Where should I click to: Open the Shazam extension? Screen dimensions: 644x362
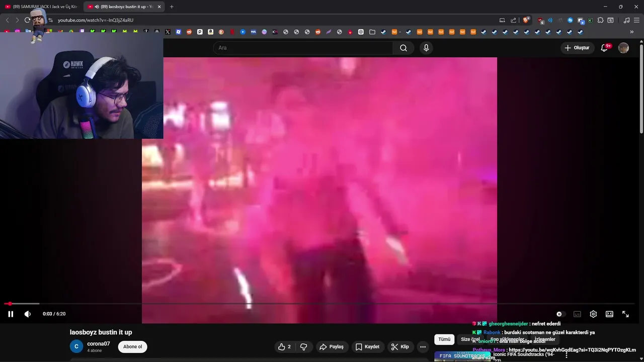570,20
